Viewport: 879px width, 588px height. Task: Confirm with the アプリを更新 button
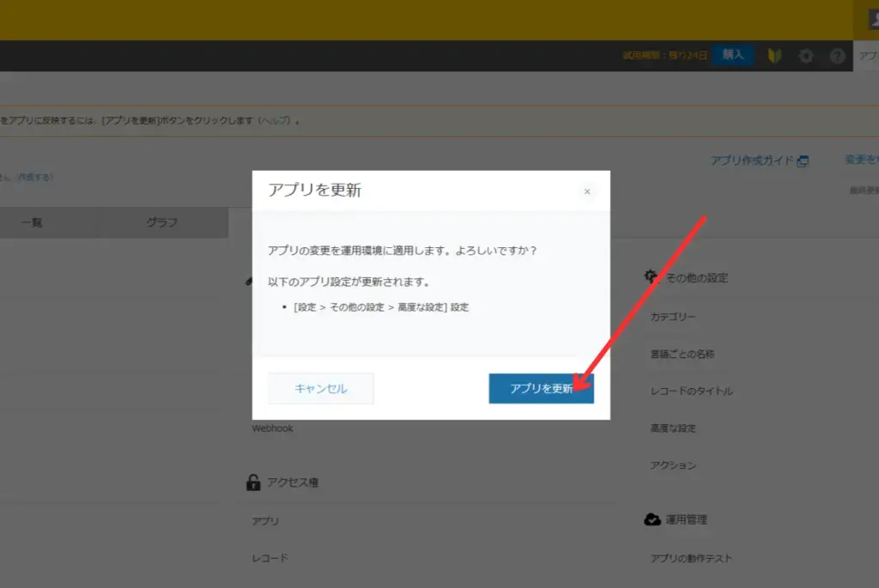(541, 387)
